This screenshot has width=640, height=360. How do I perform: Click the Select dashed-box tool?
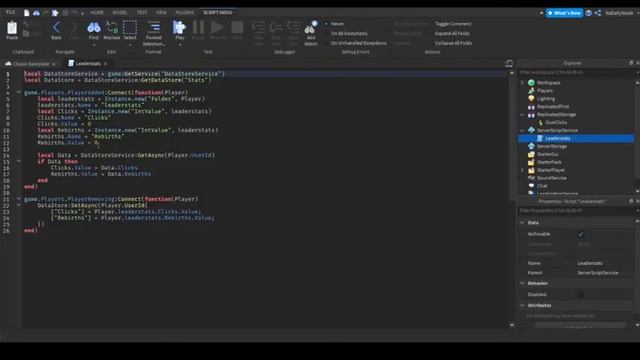130,27
